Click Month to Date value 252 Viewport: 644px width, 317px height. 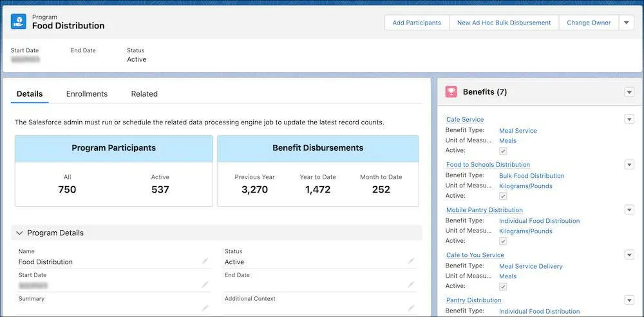(x=381, y=189)
